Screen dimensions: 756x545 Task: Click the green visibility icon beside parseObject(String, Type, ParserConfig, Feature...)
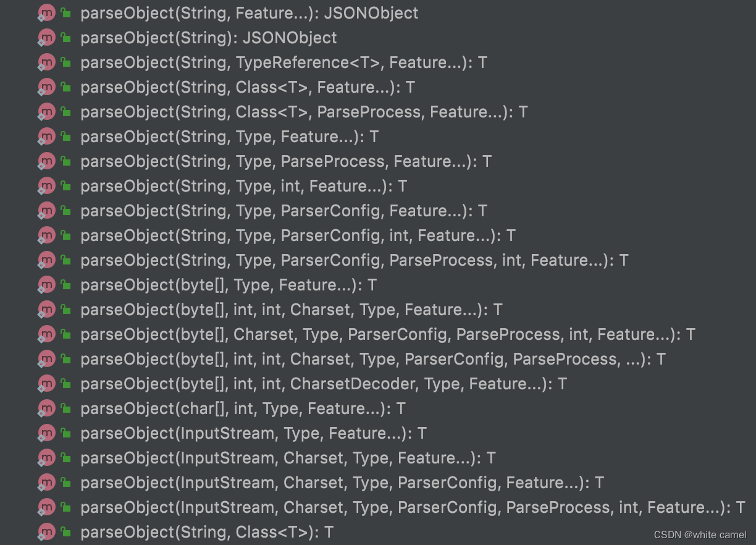pos(64,210)
